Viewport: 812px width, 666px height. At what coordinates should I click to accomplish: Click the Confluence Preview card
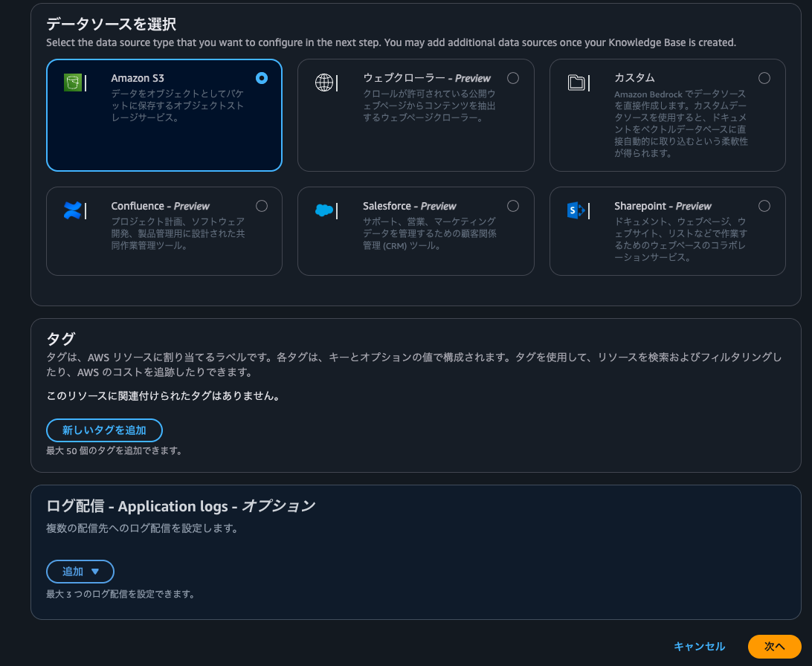[x=164, y=231]
